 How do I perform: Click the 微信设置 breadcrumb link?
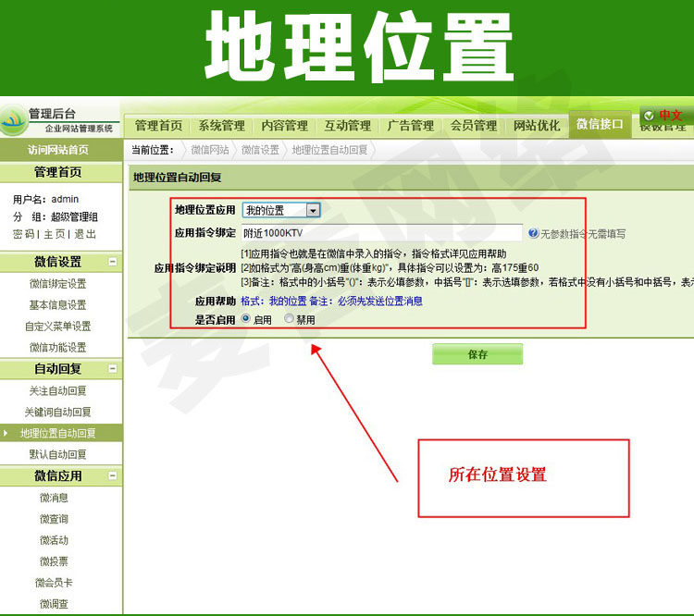[260, 150]
